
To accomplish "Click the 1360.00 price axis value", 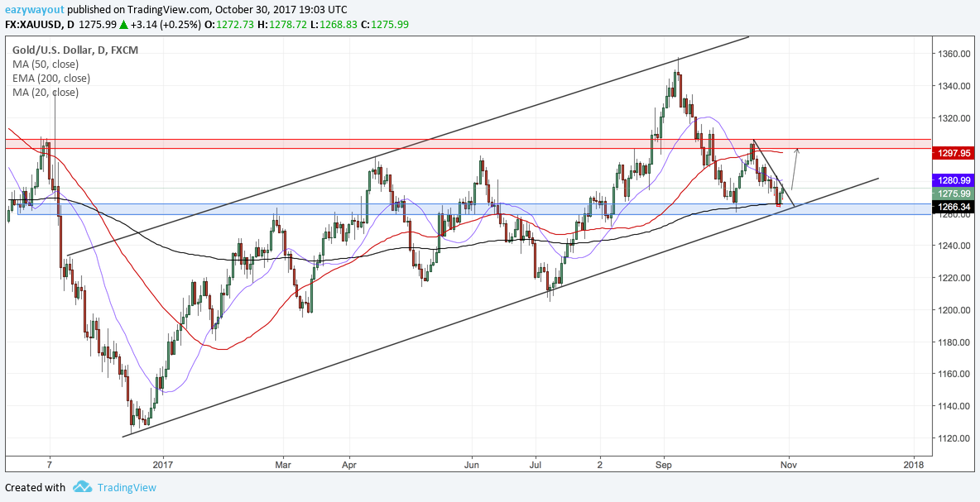I will pos(953,55).
